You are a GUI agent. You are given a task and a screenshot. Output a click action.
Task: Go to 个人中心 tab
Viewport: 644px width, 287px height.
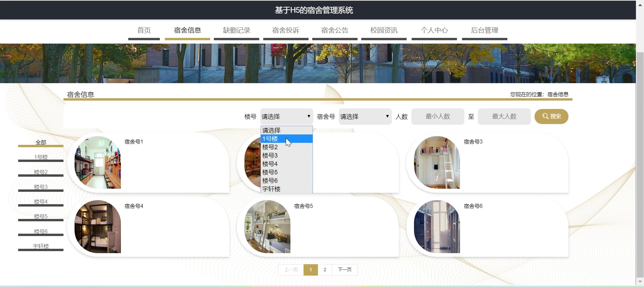pos(434,30)
